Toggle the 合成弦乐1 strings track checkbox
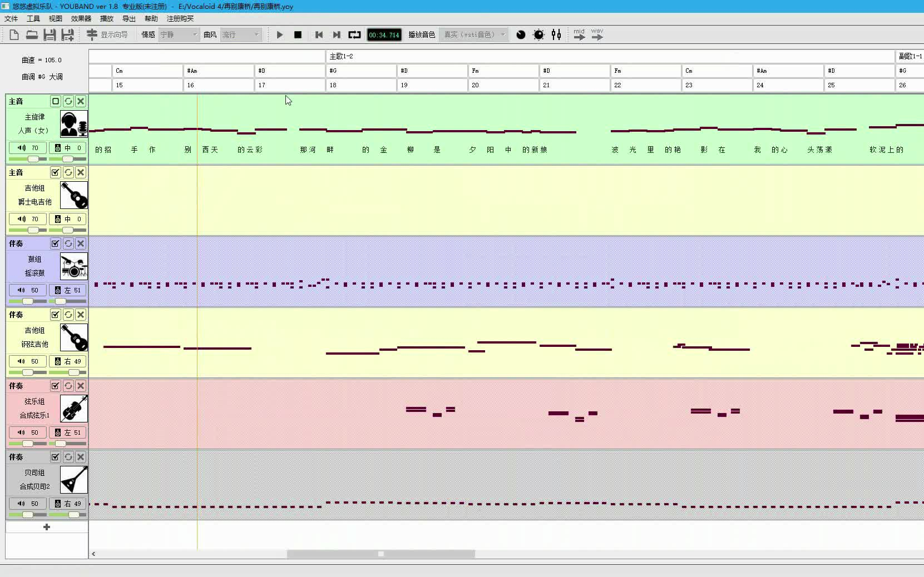Screen dimensions: 924x577 [x=55, y=386]
